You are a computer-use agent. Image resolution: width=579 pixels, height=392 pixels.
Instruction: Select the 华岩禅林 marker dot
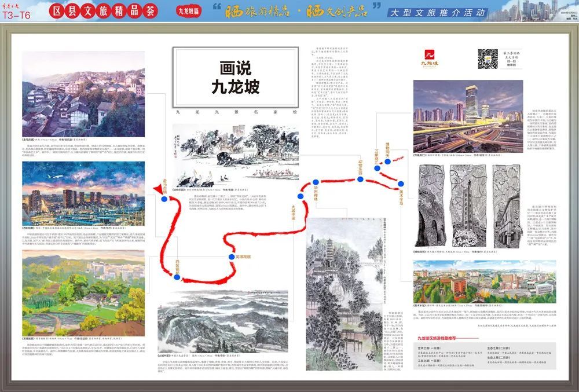tap(315, 182)
